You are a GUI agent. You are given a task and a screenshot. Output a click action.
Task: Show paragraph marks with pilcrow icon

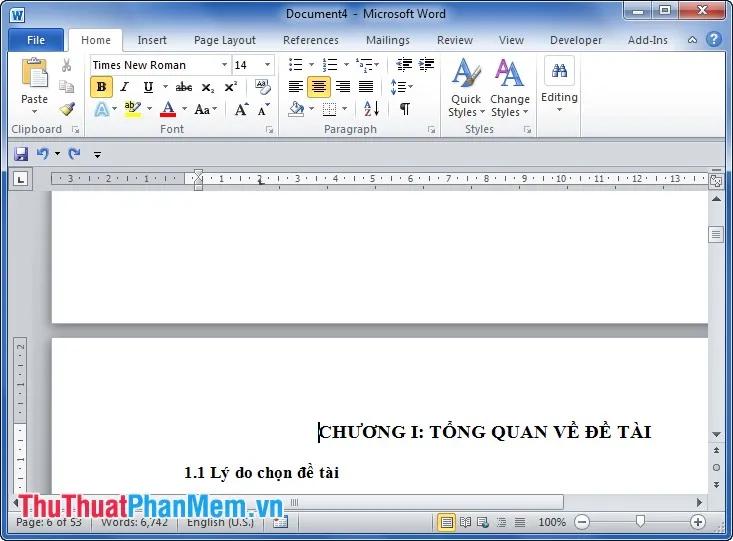click(404, 109)
